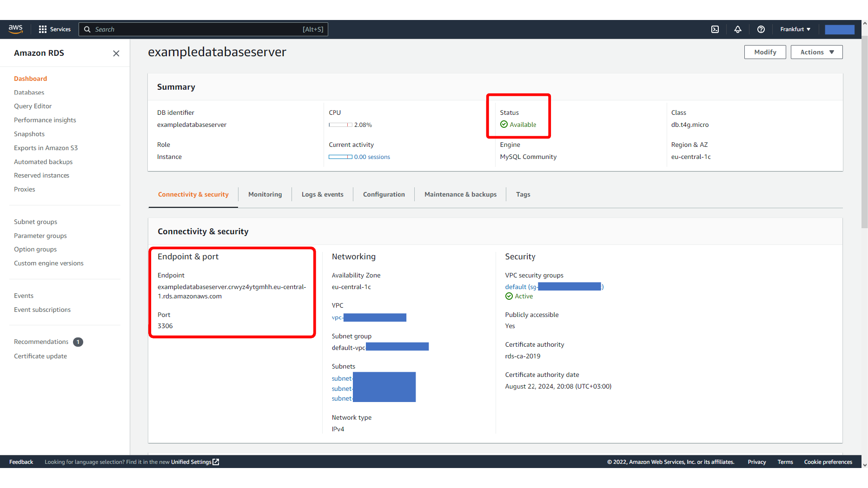
Task: Open the account menu in header
Action: pos(840,29)
